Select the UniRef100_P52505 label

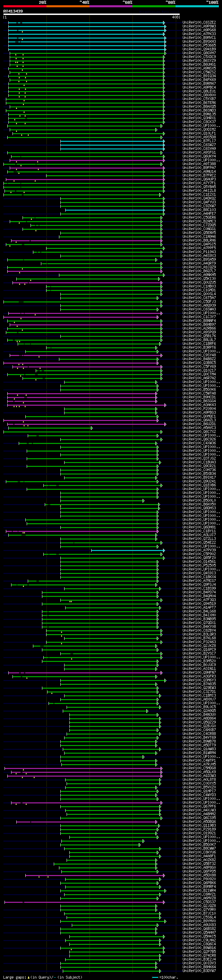[199, 566]
